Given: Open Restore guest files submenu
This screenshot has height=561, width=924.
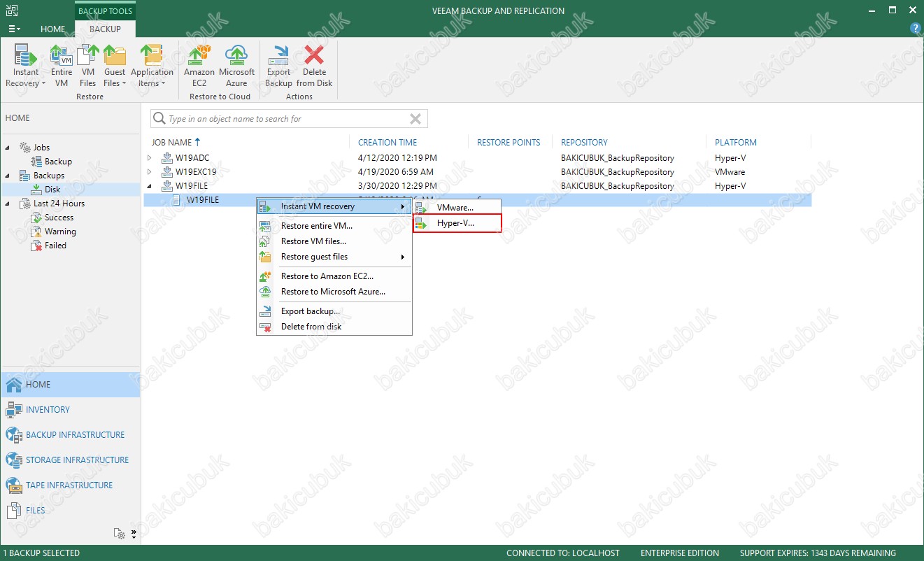Looking at the screenshot, I should 334,257.
